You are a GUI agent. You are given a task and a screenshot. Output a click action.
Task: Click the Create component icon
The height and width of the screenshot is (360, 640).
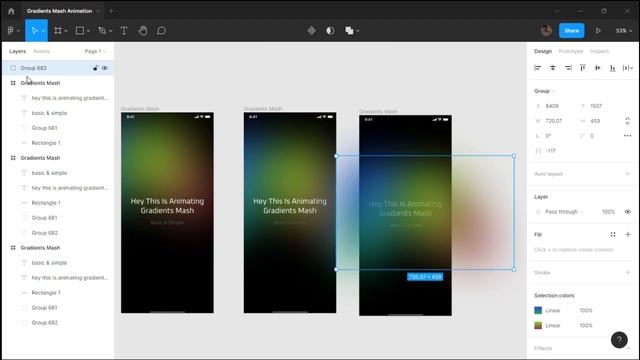click(311, 31)
